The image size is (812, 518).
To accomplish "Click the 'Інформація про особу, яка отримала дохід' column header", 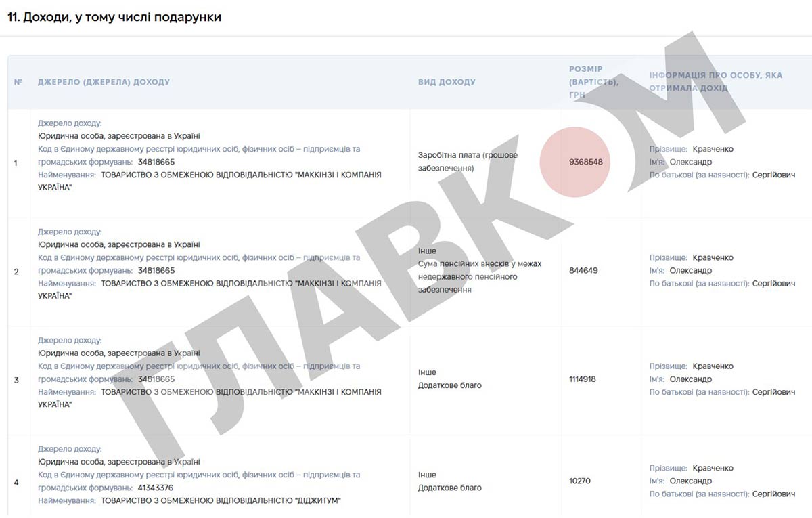I will (x=716, y=82).
